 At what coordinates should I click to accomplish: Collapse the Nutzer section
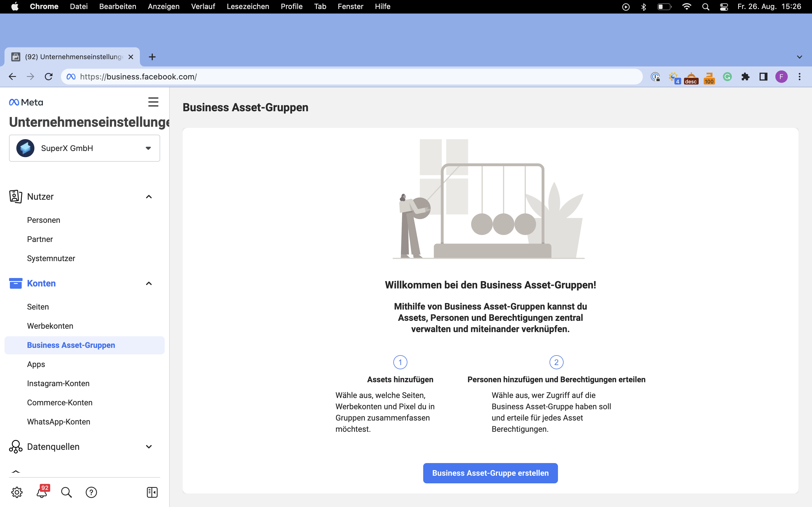149,197
